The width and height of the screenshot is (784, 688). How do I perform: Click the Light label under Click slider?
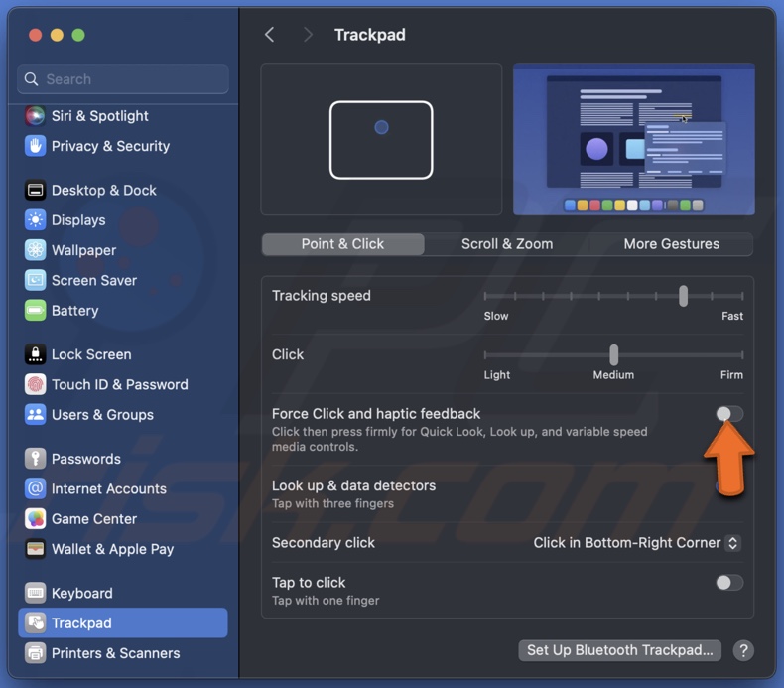(497, 374)
